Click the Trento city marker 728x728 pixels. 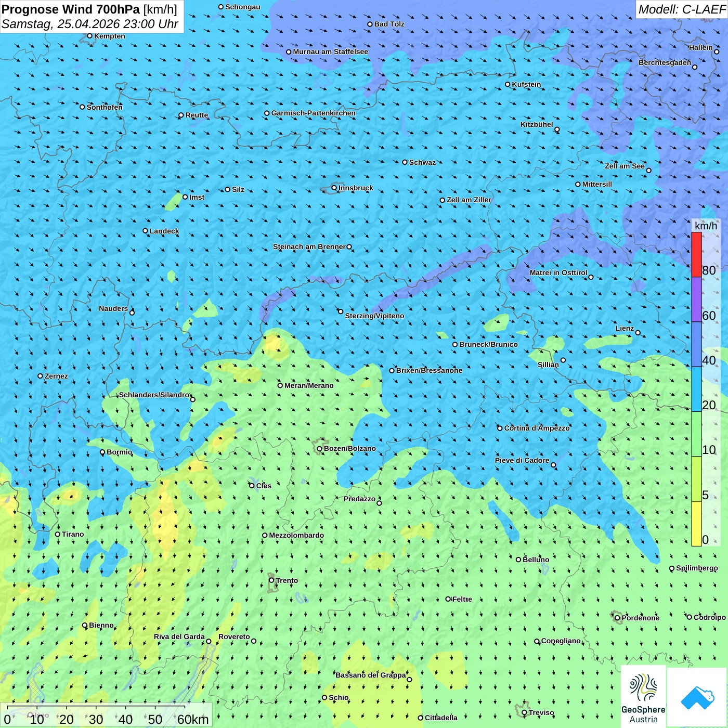coord(271,580)
